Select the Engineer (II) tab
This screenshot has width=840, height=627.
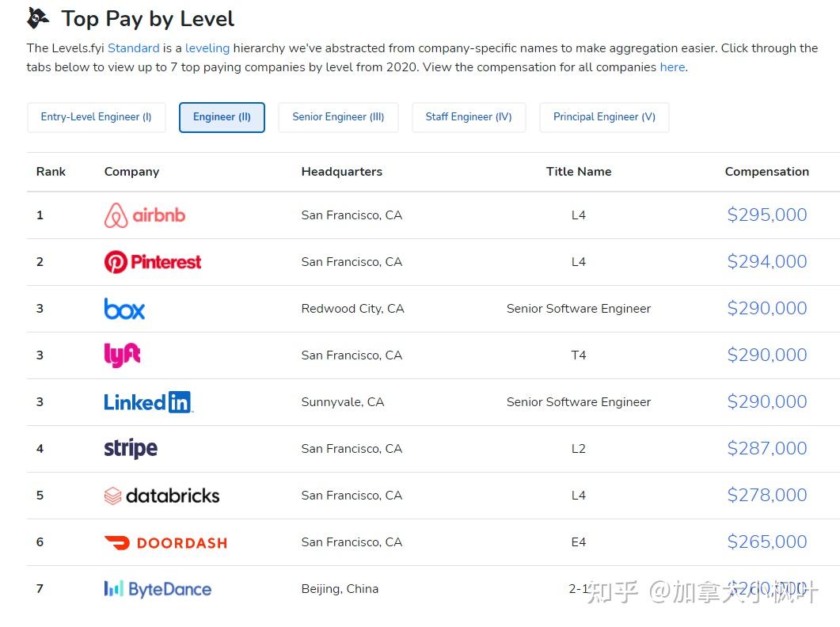coord(222,117)
